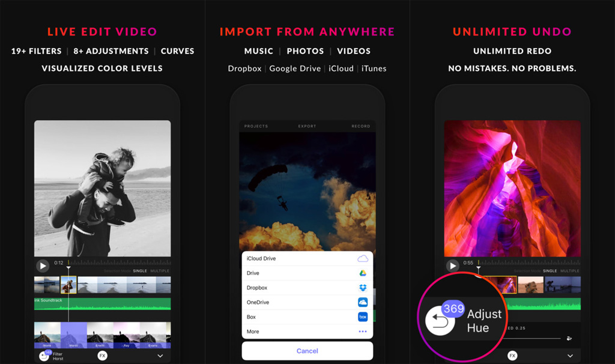Choose the Dropbox icon in the import sheet

pos(362,288)
